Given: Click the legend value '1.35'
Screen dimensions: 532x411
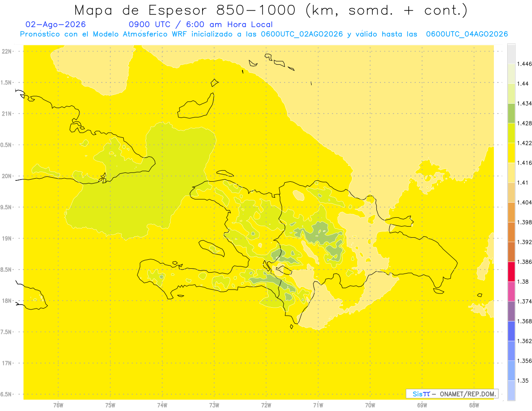Looking at the screenshot, I should click(523, 380).
